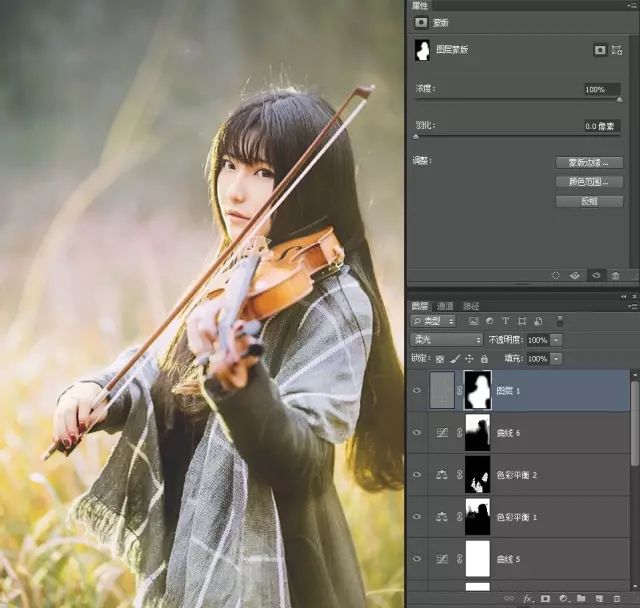Click the lock transparent pixels icon
The image size is (640, 608).
coord(439,358)
